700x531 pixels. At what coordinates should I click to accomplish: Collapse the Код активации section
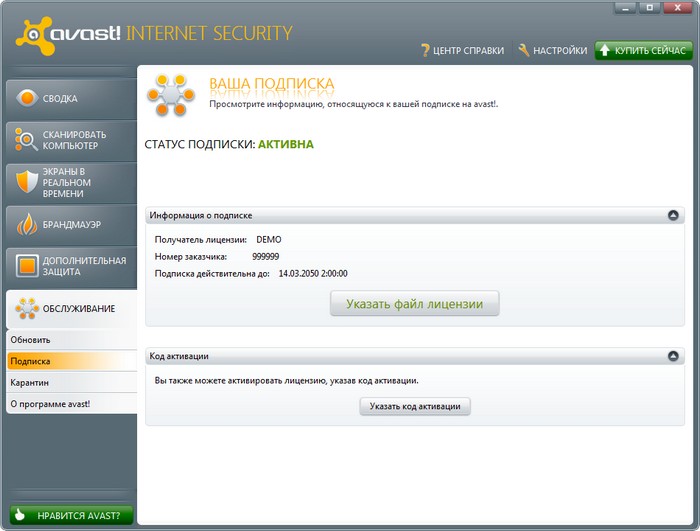(x=673, y=356)
